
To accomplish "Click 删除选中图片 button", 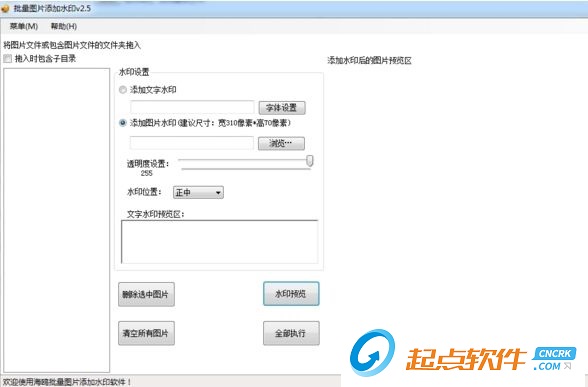I will tap(146, 294).
